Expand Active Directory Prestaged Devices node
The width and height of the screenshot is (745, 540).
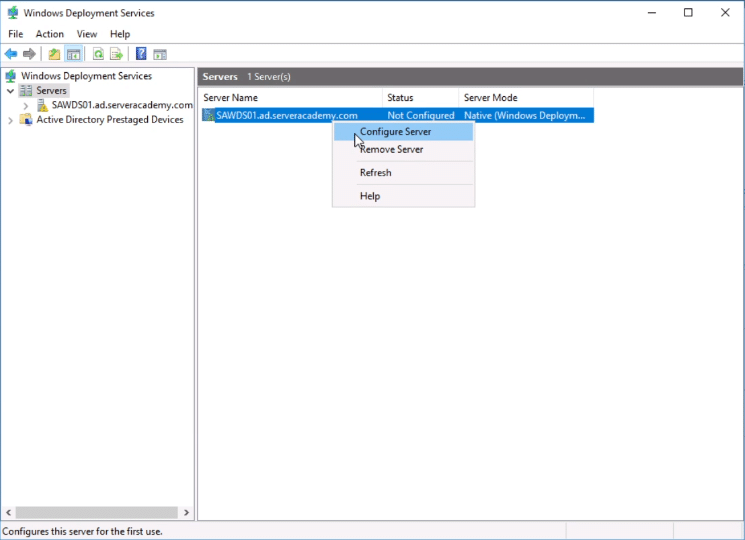pos(10,120)
